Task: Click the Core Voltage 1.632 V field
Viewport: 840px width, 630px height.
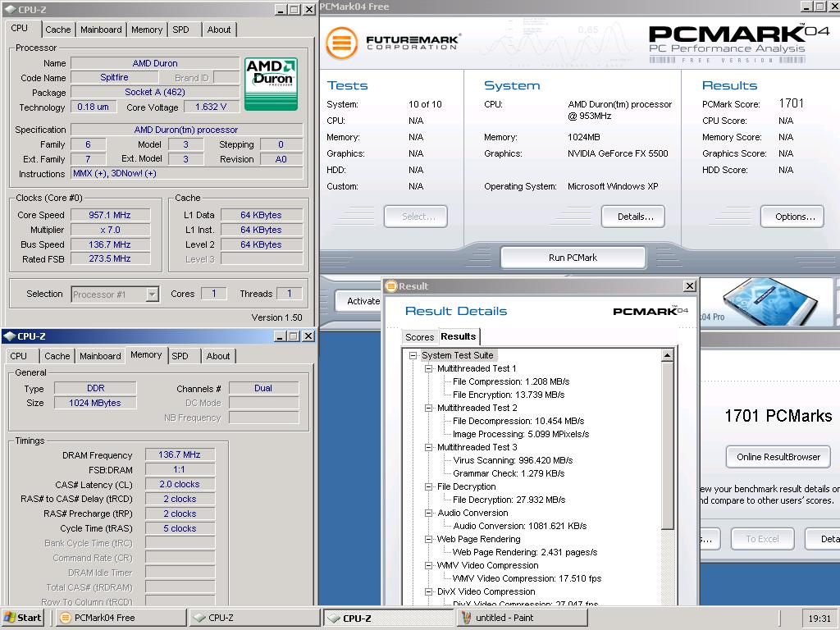Action: point(211,107)
